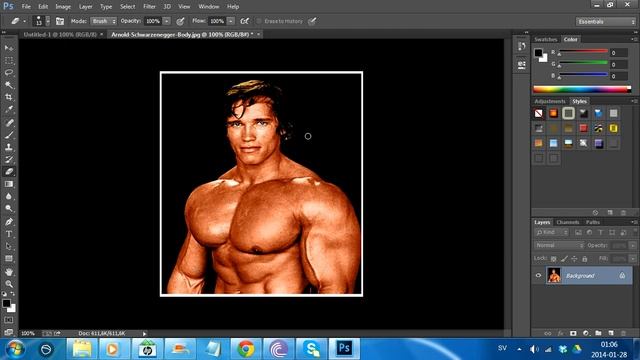Open the tool preset picker arrow
Image resolution: width=640 pixels, height=360 pixels.
click(x=24, y=21)
